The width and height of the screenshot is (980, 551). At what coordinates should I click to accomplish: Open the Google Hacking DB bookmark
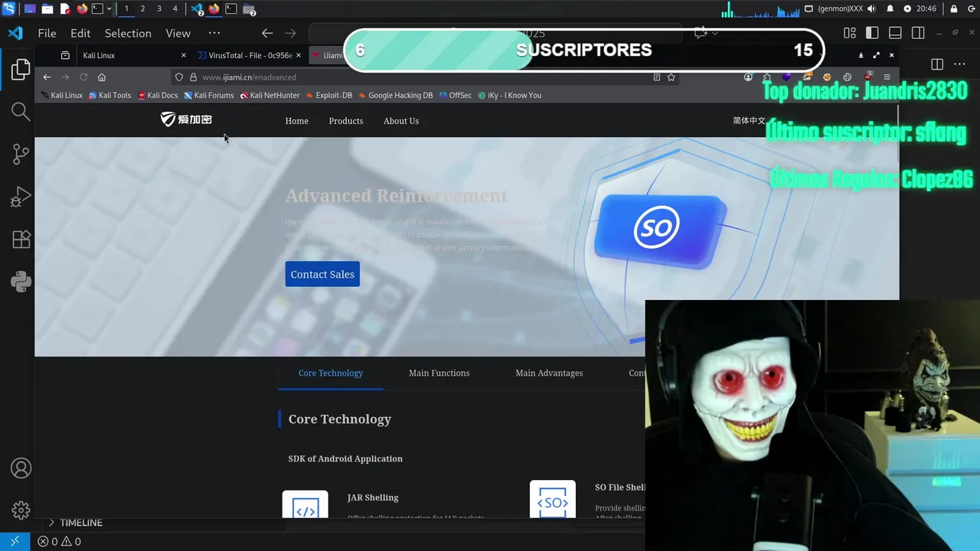click(395, 96)
